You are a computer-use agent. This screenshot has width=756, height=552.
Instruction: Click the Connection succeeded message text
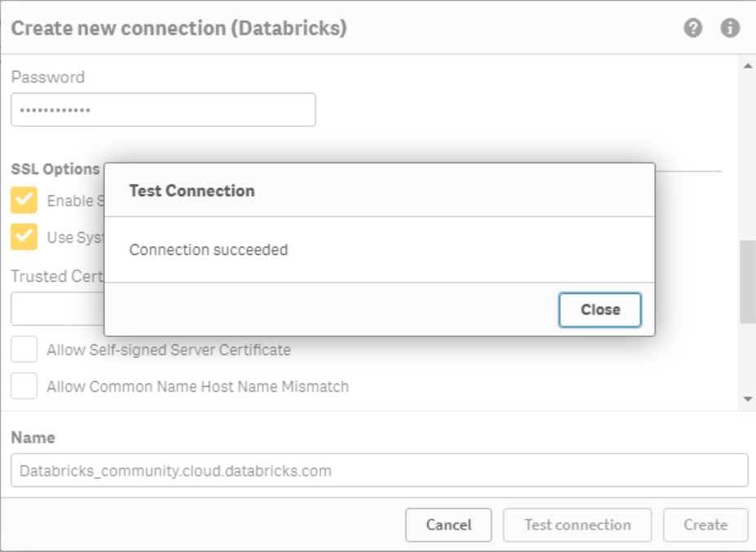click(x=209, y=250)
